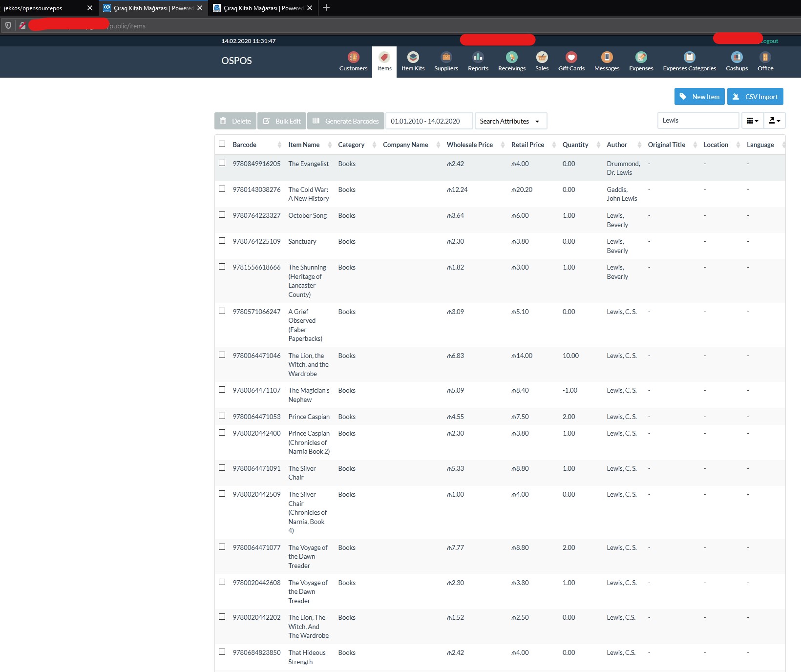The image size is (801, 672).
Task: Tick checkbox for Sanctuary item
Action: tap(222, 241)
